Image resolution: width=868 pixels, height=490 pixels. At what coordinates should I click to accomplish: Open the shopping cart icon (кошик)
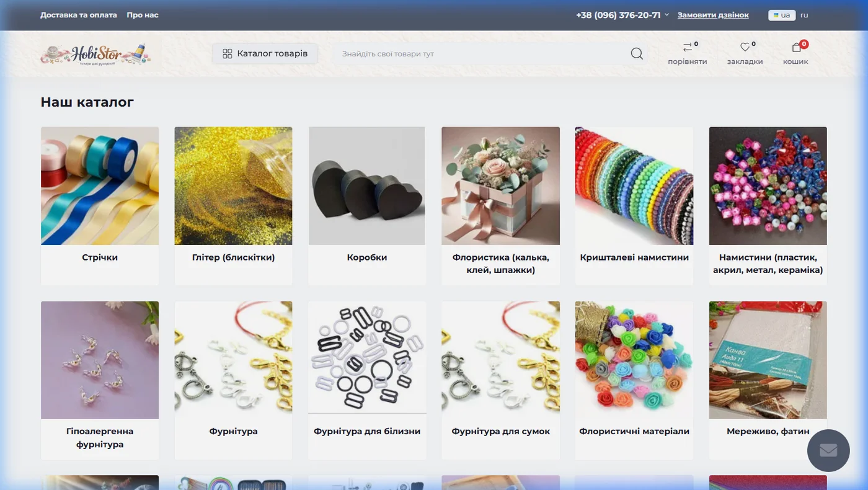click(x=797, y=47)
